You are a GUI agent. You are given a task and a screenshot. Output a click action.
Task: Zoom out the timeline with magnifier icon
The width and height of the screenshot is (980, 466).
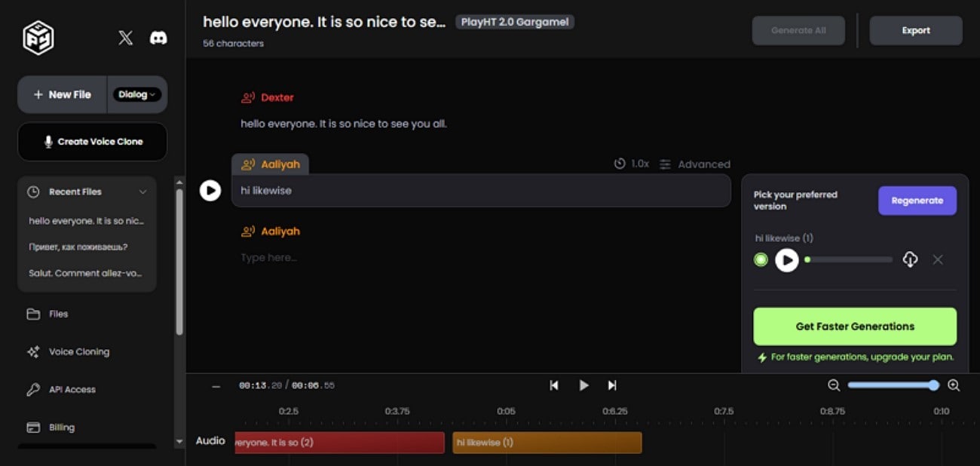[x=834, y=385]
